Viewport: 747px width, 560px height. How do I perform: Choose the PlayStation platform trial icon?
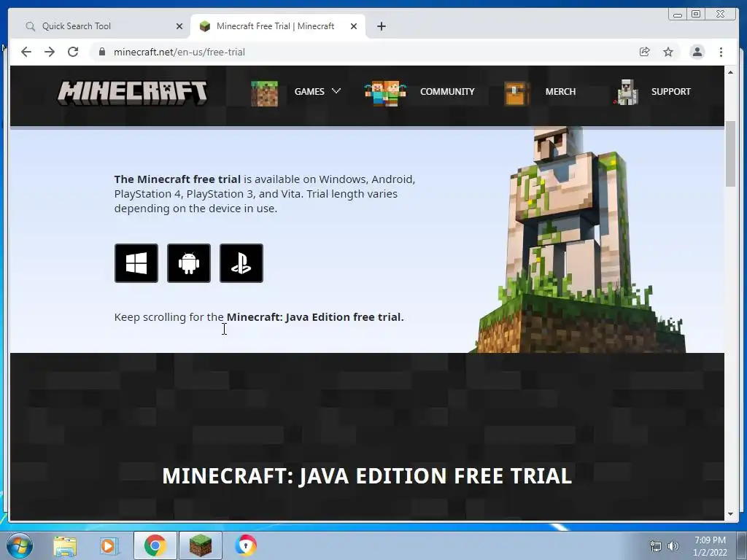tap(241, 263)
